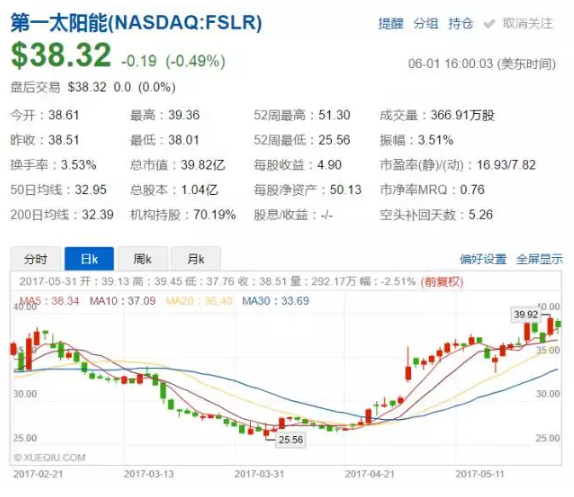Open the 持仓 holdings link
This screenshot has width=574, height=497.
point(461,24)
